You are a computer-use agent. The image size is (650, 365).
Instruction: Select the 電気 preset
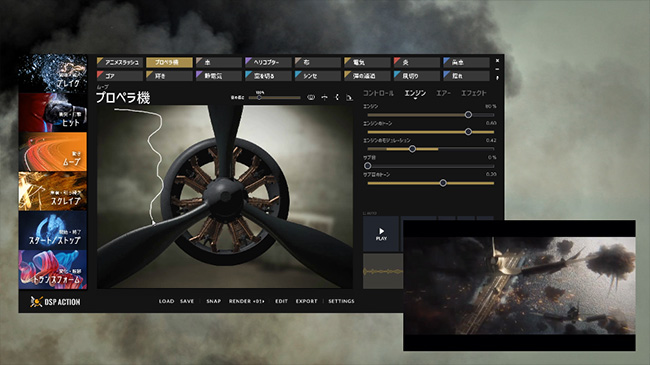click(367, 62)
